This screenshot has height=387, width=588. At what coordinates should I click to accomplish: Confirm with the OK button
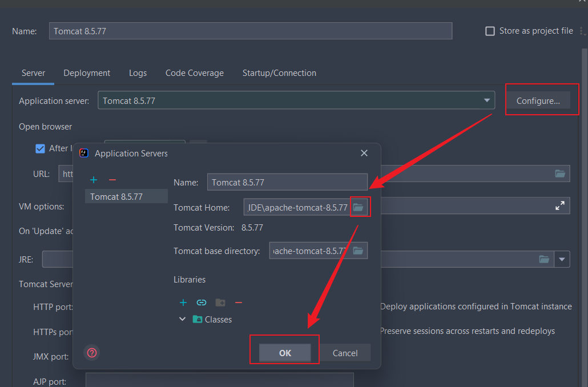(285, 353)
